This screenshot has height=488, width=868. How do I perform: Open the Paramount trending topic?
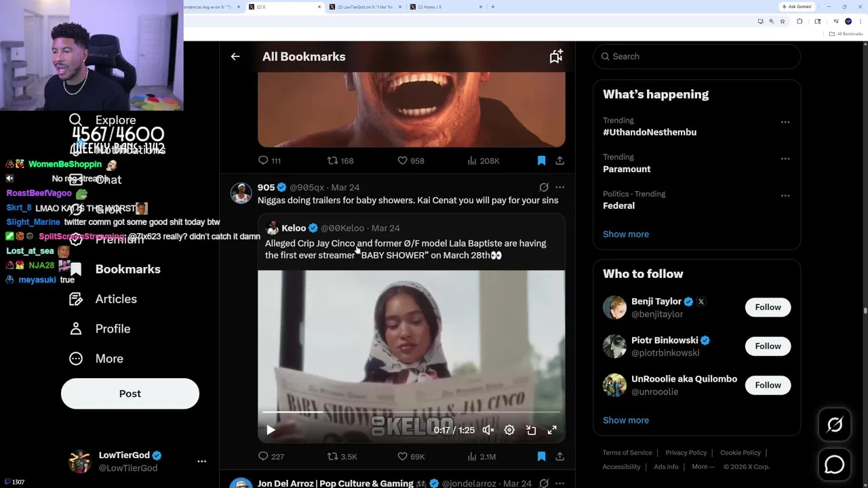click(627, 169)
